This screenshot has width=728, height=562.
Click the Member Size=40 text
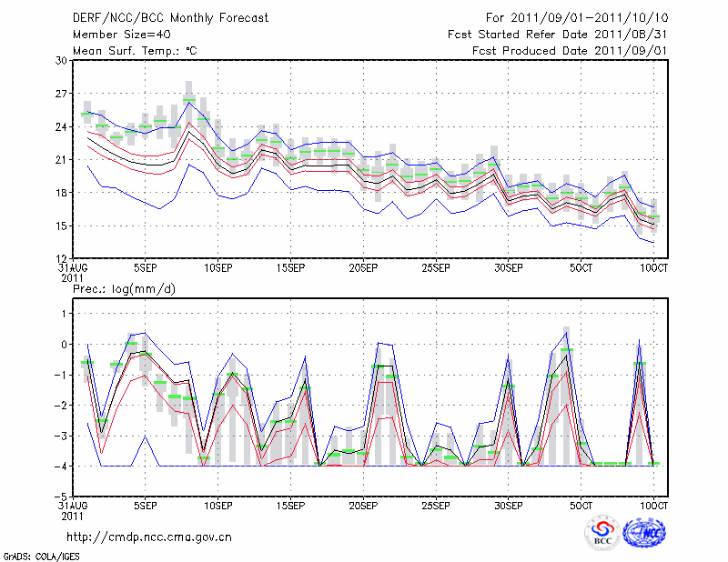point(115,35)
